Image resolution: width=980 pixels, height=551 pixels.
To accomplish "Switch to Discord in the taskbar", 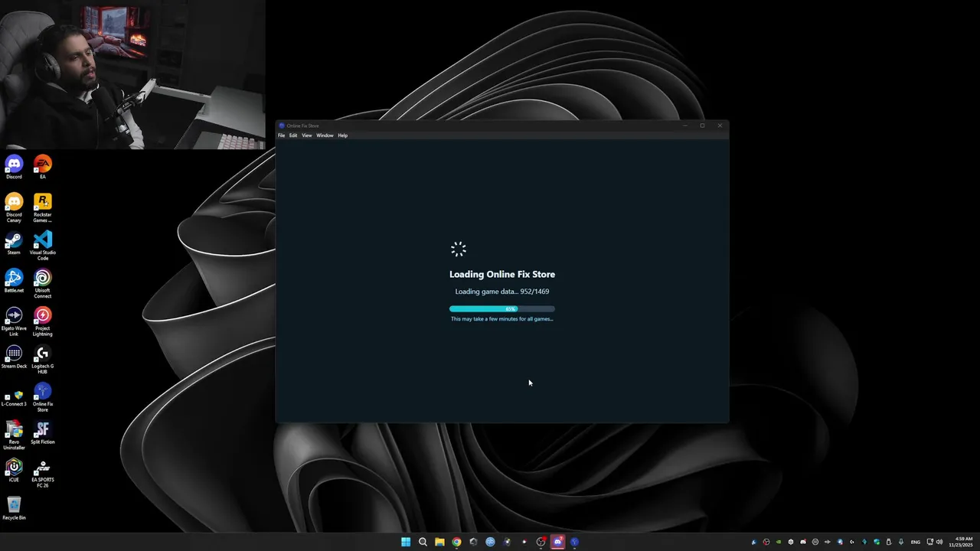I will (x=557, y=542).
